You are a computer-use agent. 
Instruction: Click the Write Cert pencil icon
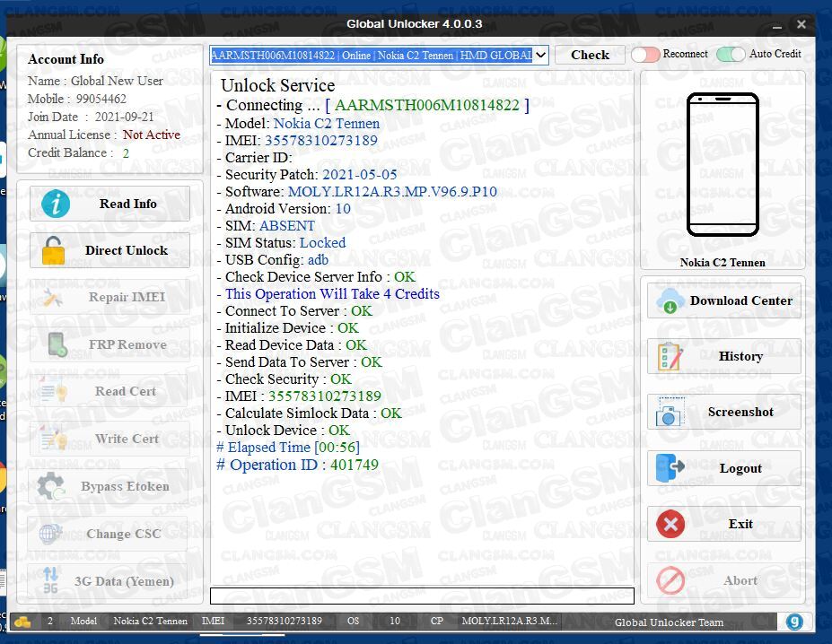(54, 439)
